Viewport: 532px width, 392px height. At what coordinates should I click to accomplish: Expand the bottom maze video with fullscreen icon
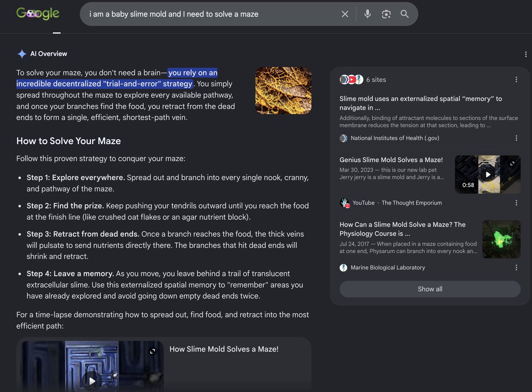(153, 351)
